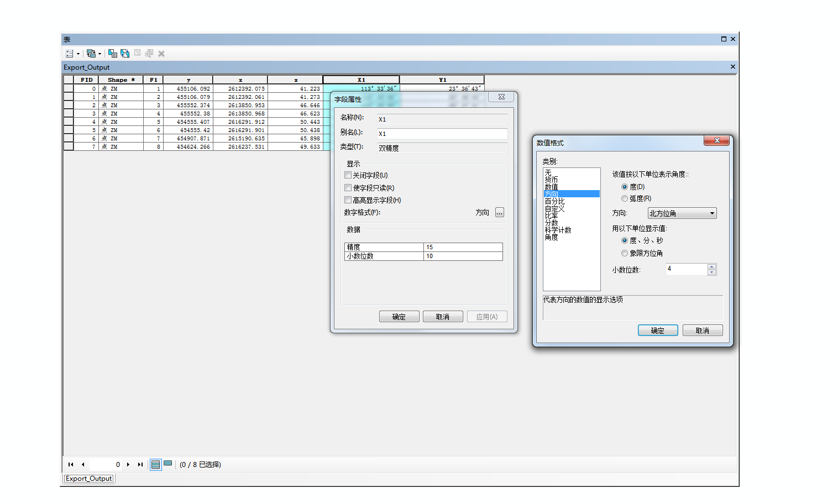Switch to the Export_Output bottom tab
The image size is (838, 504).
[89, 479]
